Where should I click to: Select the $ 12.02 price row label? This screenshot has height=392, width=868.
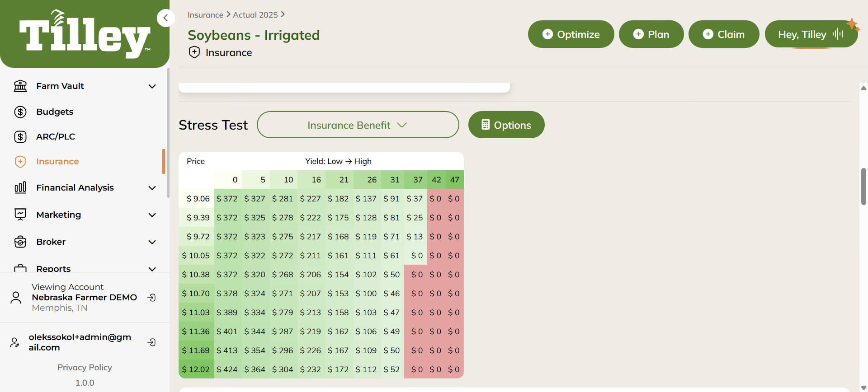[197, 369]
